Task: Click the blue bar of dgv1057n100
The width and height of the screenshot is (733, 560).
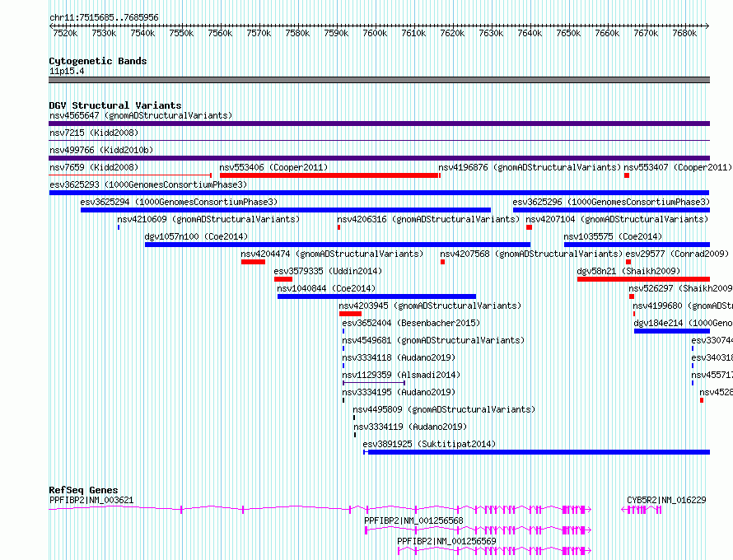Action: pyautogui.click(x=338, y=245)
